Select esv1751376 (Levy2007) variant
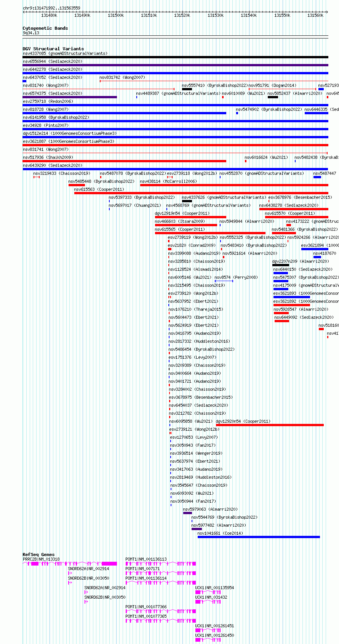Image resolution: width=339 pixels, height=644 pixels. (192, 357)
